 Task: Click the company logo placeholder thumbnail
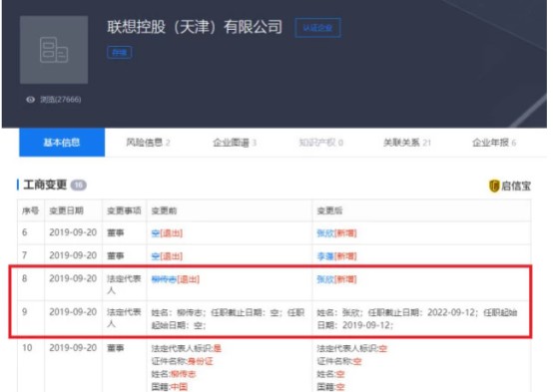pyautogui.click(x=54, y=50)
